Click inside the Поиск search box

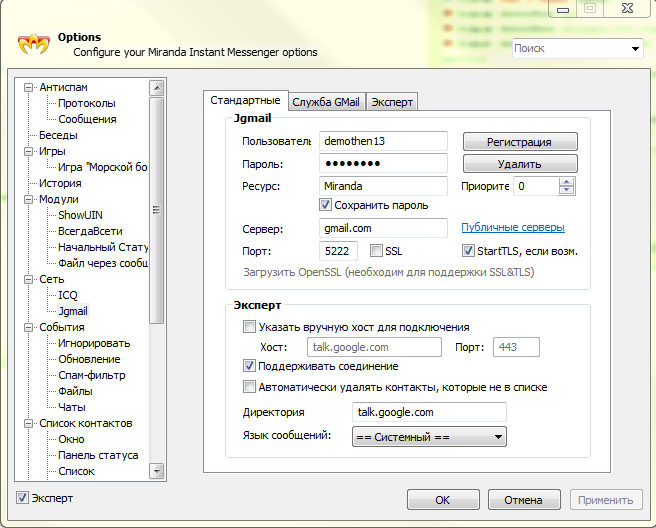pos(571,49)
